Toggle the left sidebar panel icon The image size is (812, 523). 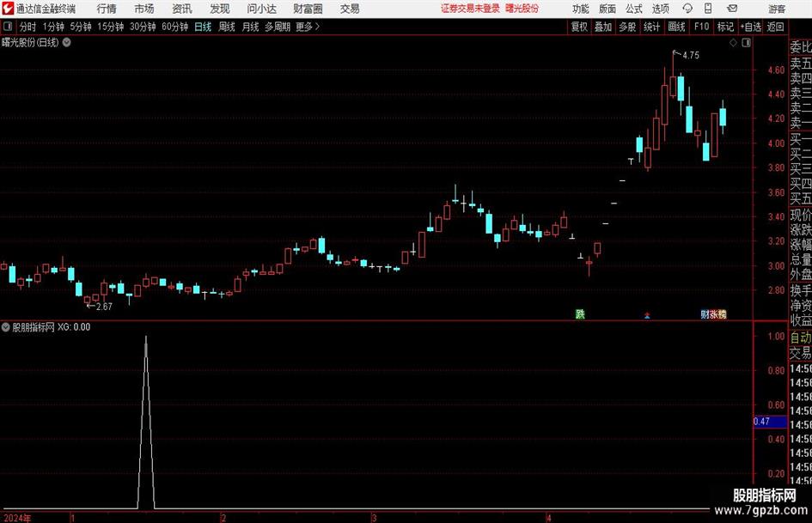[7, 27]
